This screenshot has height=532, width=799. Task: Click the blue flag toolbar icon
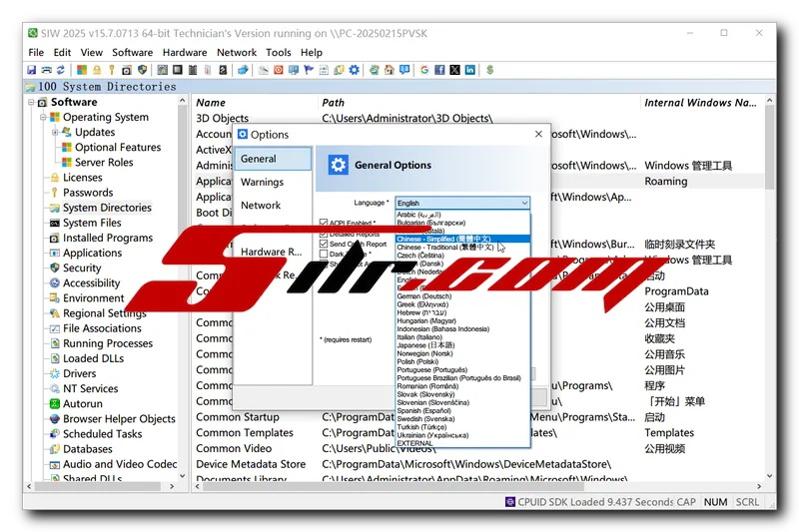click(x=309, y=70)
